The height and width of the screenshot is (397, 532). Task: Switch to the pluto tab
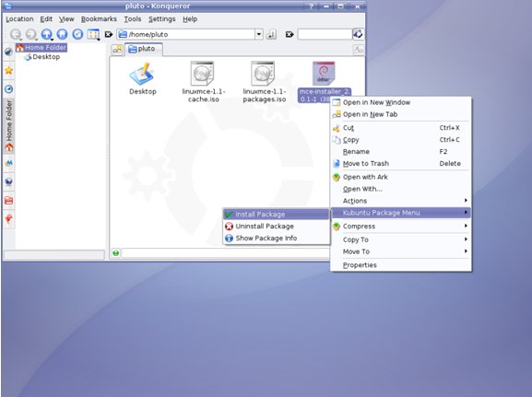(143, 49)
